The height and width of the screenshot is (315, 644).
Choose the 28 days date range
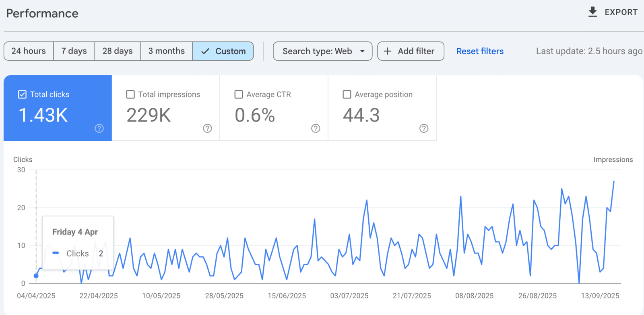[x=118, y=51]
